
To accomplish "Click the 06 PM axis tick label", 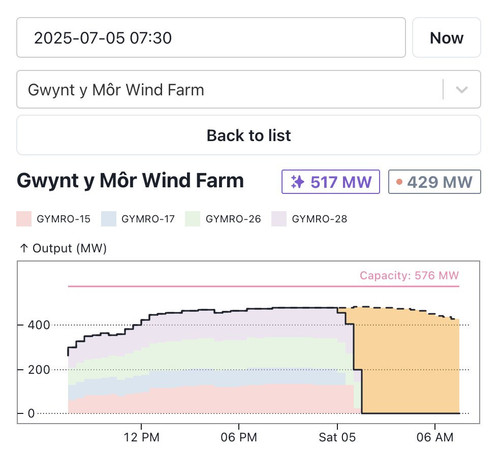I will 239,437.
